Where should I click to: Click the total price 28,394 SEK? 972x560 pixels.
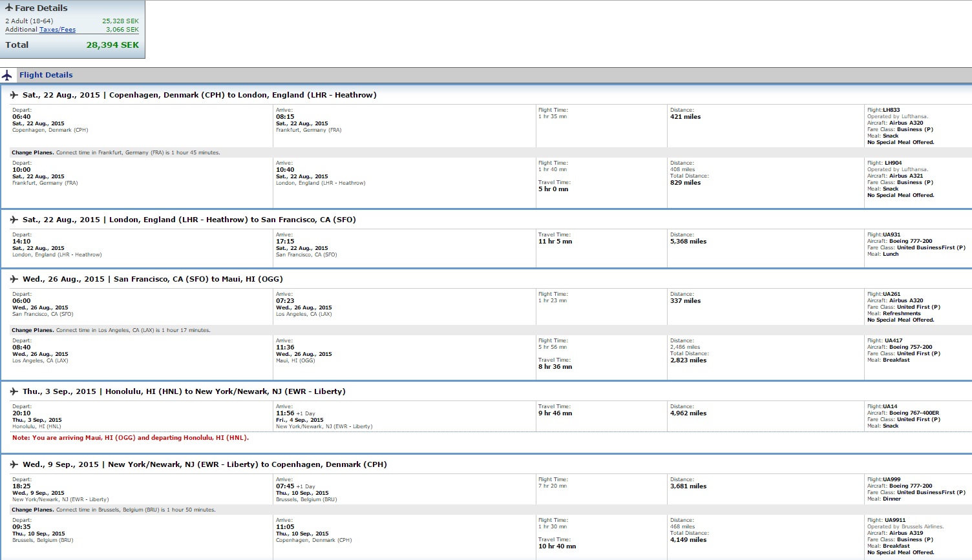tap(112, 45)
